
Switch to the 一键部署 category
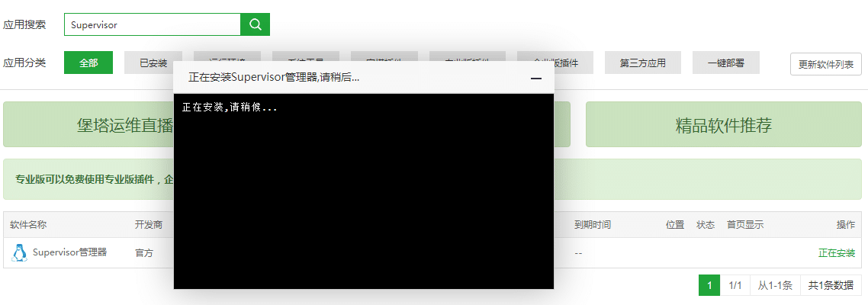pos(725,63)
